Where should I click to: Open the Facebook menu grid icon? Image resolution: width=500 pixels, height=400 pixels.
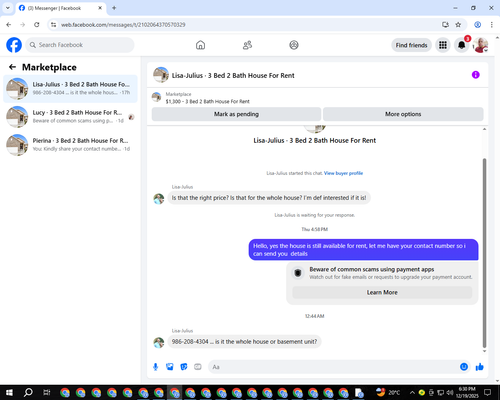pyautogui.click(x=443, y=45)
